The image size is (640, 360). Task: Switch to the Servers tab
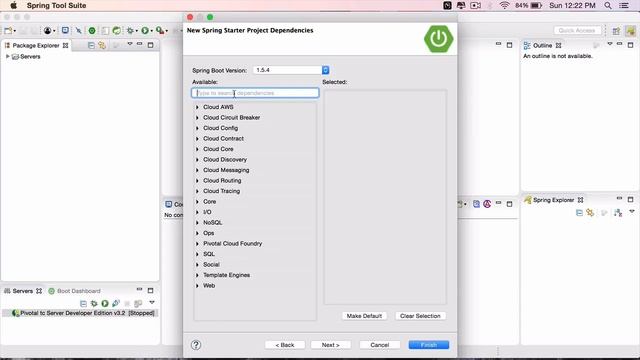coord(23,291)
